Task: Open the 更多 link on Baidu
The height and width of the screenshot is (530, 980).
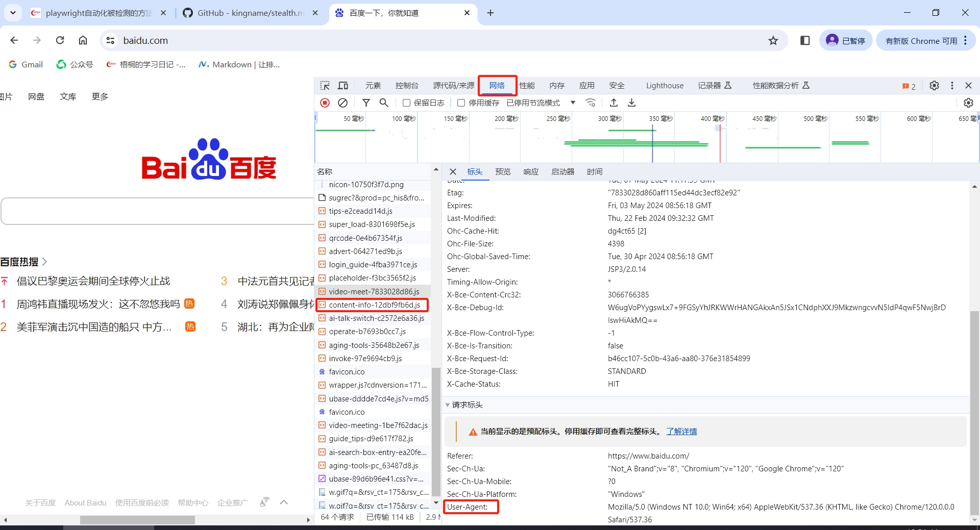Action: [100, 96]
